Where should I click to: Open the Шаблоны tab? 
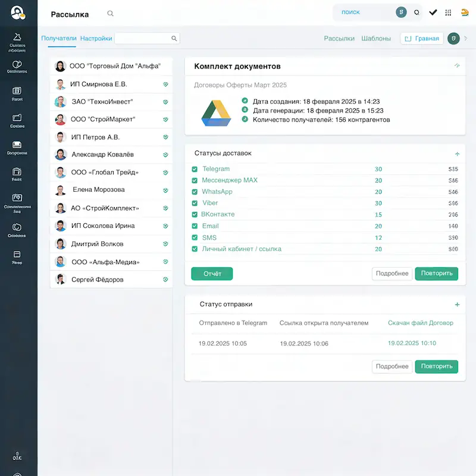coord(376,39)
